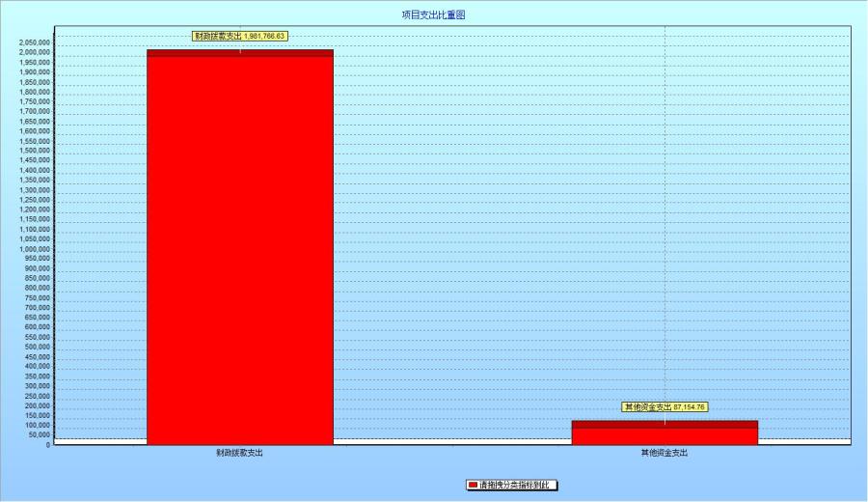
Task: Click the 1,750,000 y-axis tick label
Action: [34, 102]
